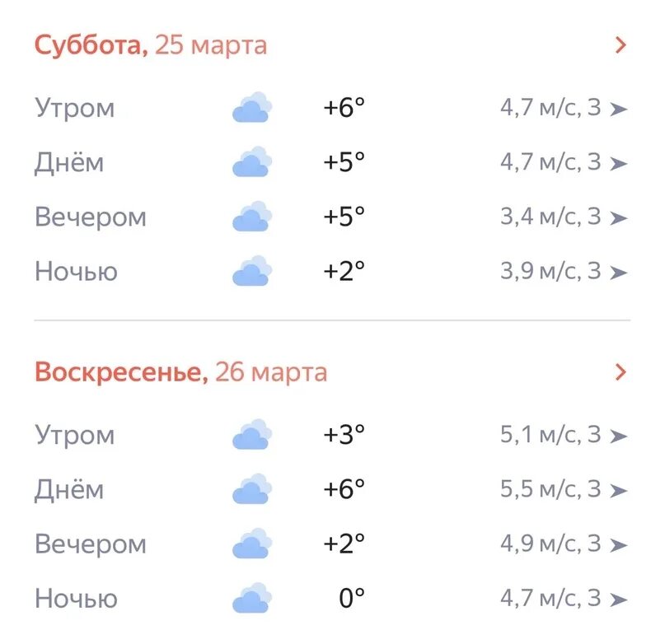
Task: Expand Saturday details with the red chevron
Action: [x=621, y=45]
